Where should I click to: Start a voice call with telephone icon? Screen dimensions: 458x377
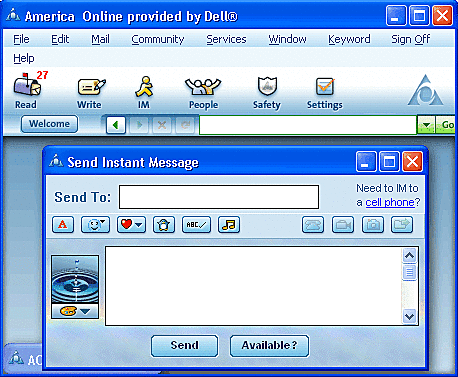pyautogui.click(x=313, y=225)
